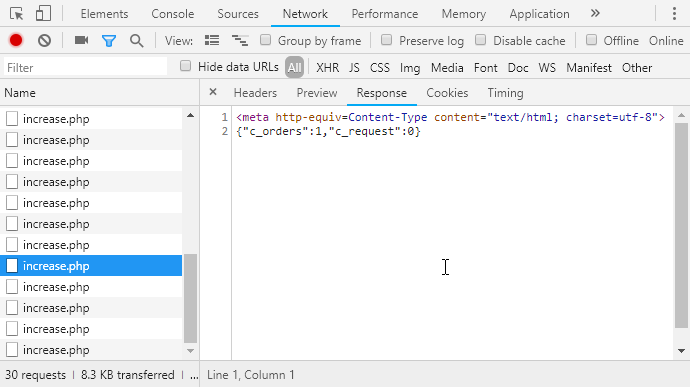The height and width of the screenshot is (387, 690).
Task: Filter requests by Doc
Action: pos(518,68)
